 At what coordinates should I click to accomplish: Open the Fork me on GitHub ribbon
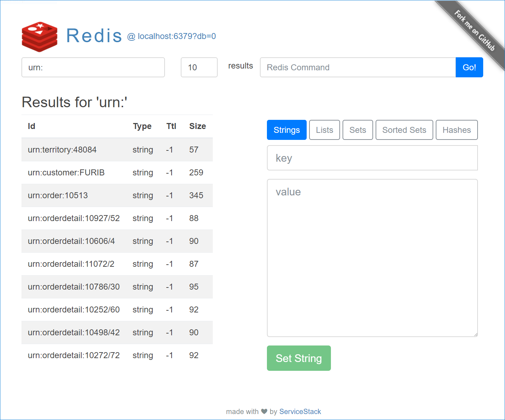pos(474,31)
